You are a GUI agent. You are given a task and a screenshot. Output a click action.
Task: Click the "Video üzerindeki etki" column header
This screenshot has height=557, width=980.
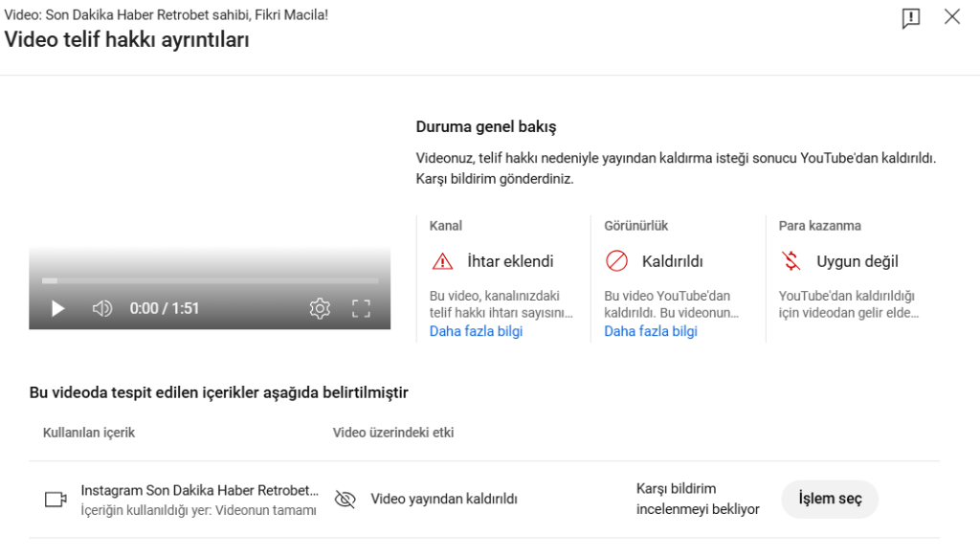click(393, 433)
